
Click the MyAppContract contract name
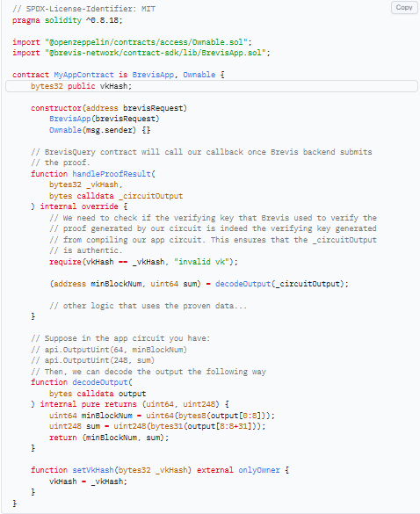tap(83, 75)
